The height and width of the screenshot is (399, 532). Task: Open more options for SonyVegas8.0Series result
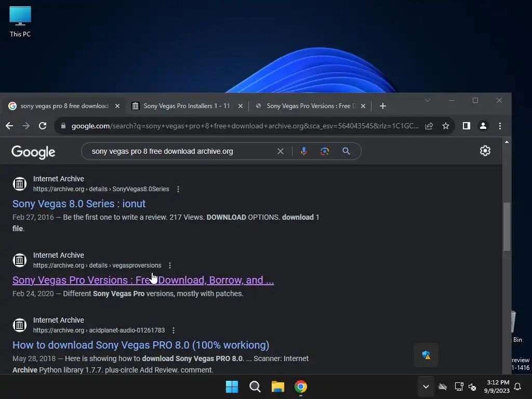pos(178,189)
